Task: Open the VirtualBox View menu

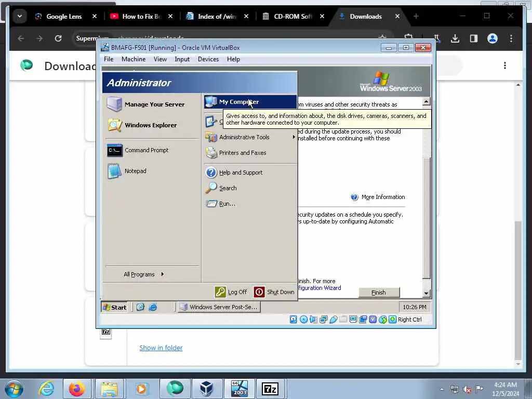Action: 160,59
